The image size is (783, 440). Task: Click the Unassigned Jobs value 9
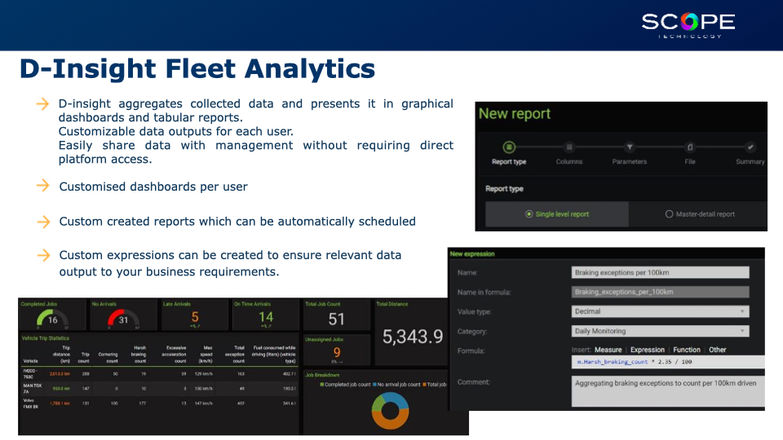(x=337, y=353)
